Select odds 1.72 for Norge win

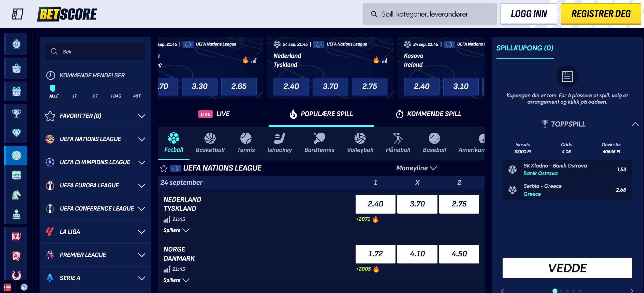click(x=375, y=254)
